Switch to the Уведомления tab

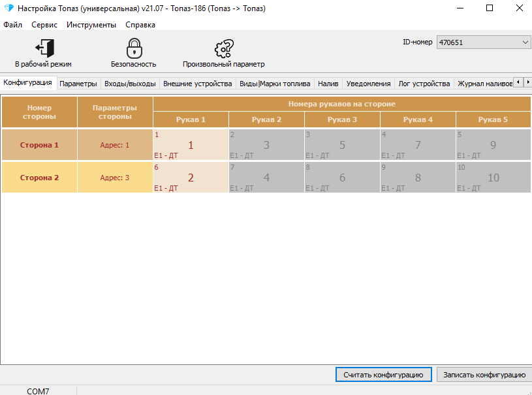[x=368, y=84]
